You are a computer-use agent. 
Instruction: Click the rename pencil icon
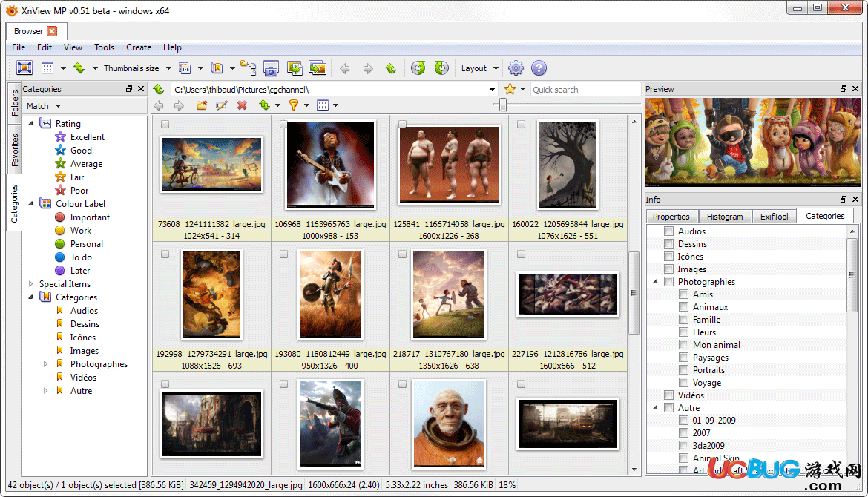[x=221, y=105]
